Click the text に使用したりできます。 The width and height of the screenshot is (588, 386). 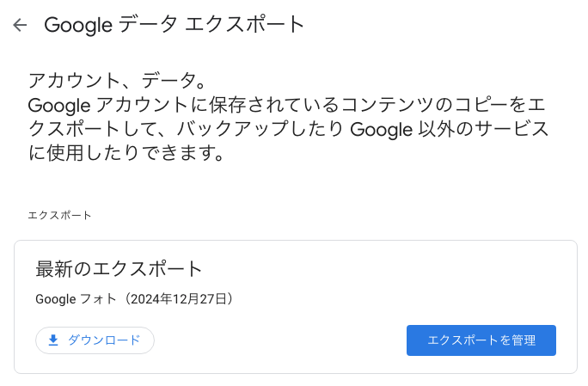126,153
